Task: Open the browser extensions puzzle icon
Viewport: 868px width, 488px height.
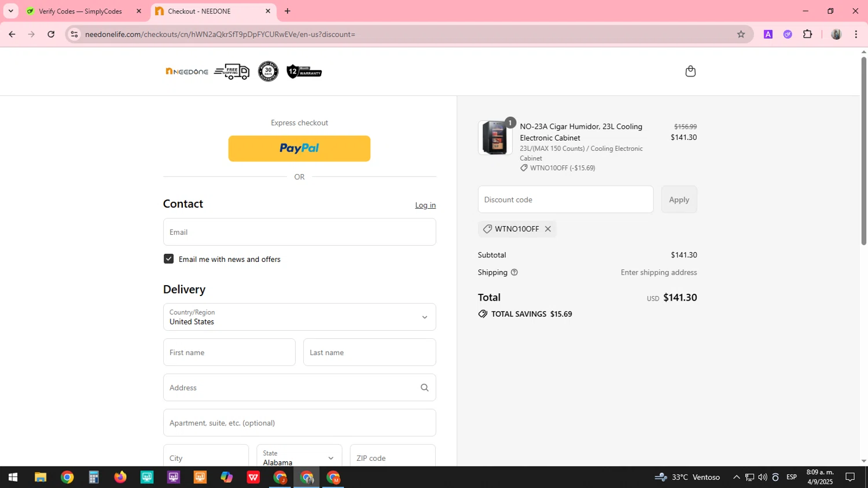Action: click(807, 34)
